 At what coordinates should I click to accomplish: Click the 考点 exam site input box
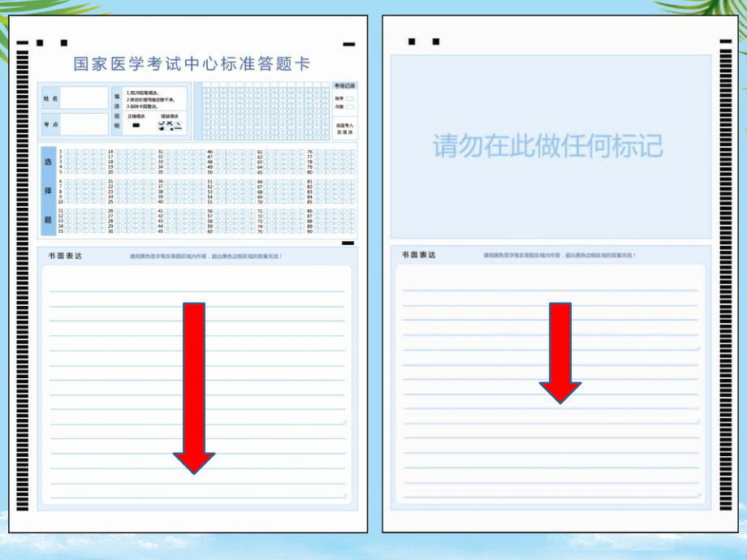point(84,124)
